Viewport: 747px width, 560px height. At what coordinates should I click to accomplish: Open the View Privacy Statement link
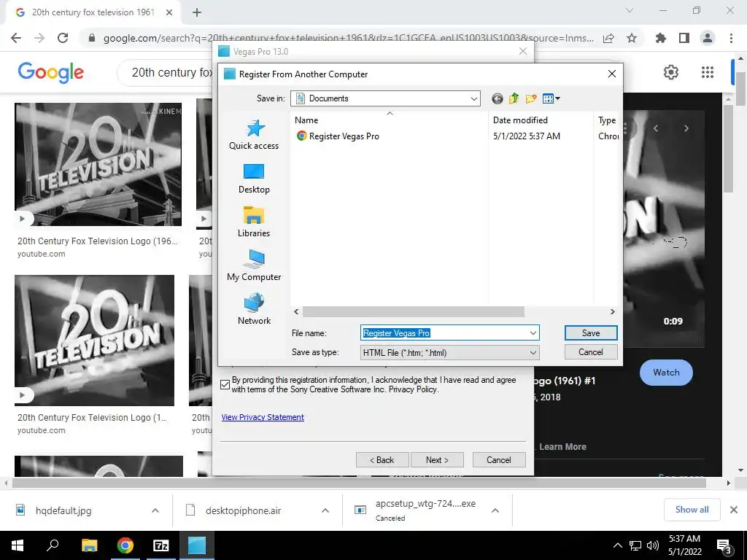[263, 417]
